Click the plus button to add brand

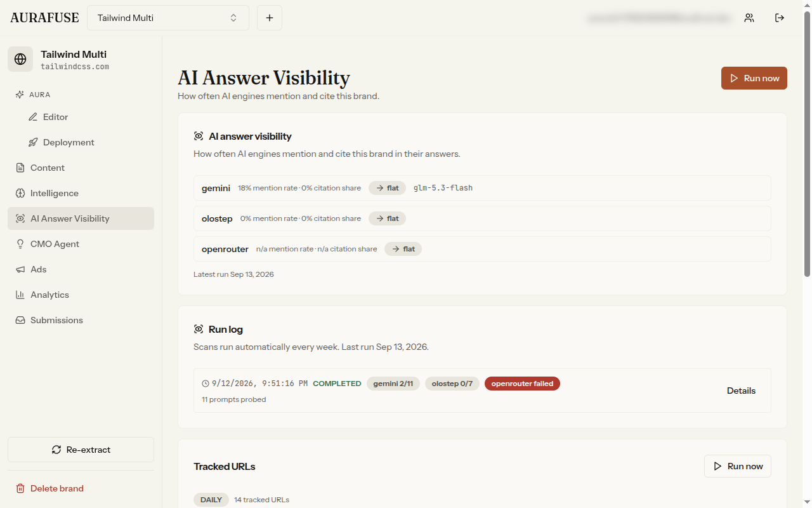270,18
